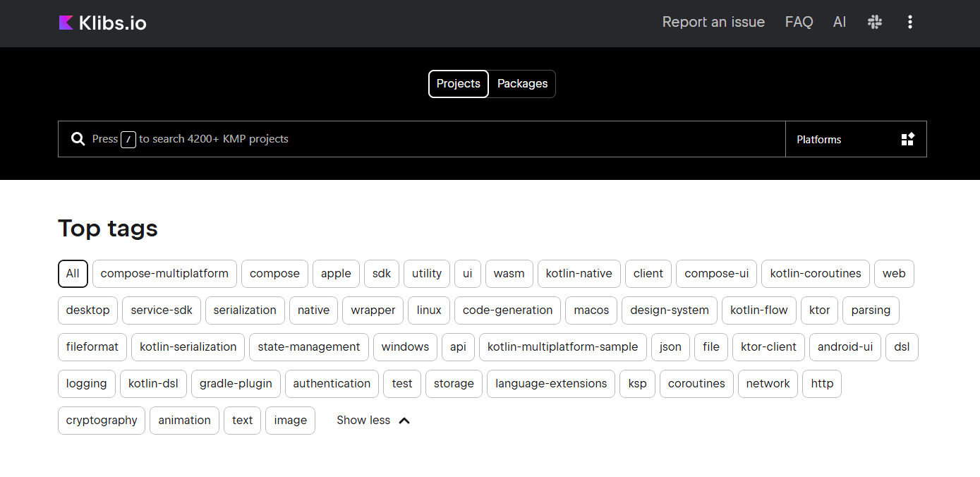
Task: Choose the linux tag
Action: 429,310
